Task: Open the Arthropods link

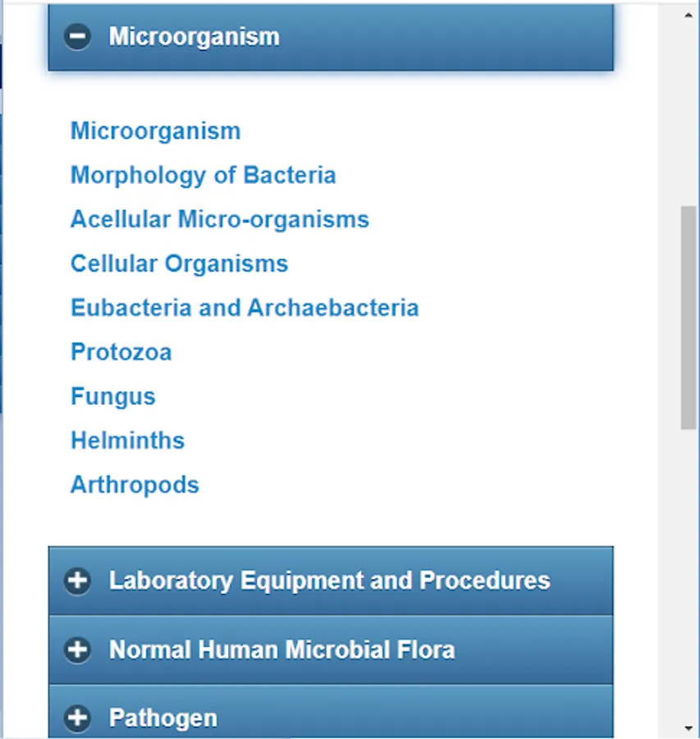Action: 135,485
